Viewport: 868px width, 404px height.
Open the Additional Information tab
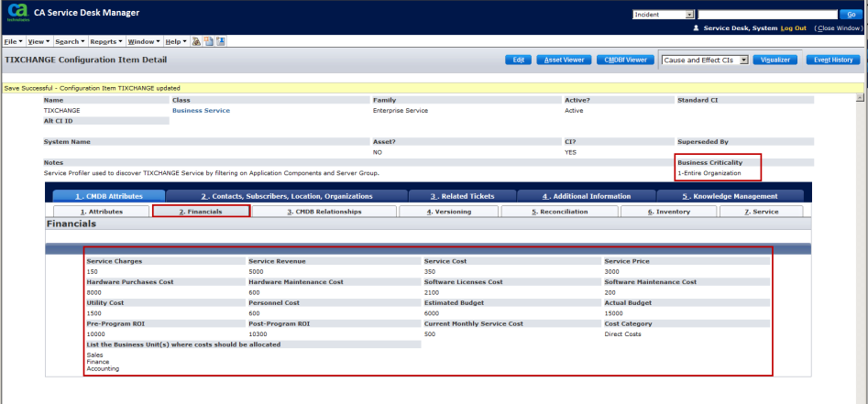[x=587, y=196]
